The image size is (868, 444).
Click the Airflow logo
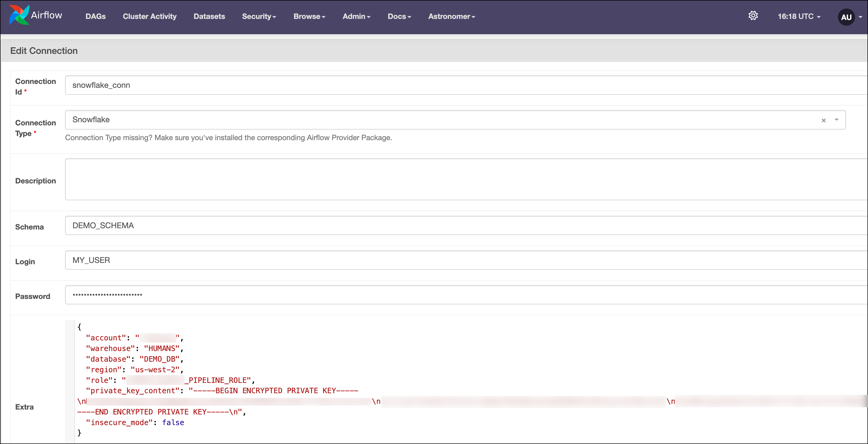(35, 15)
